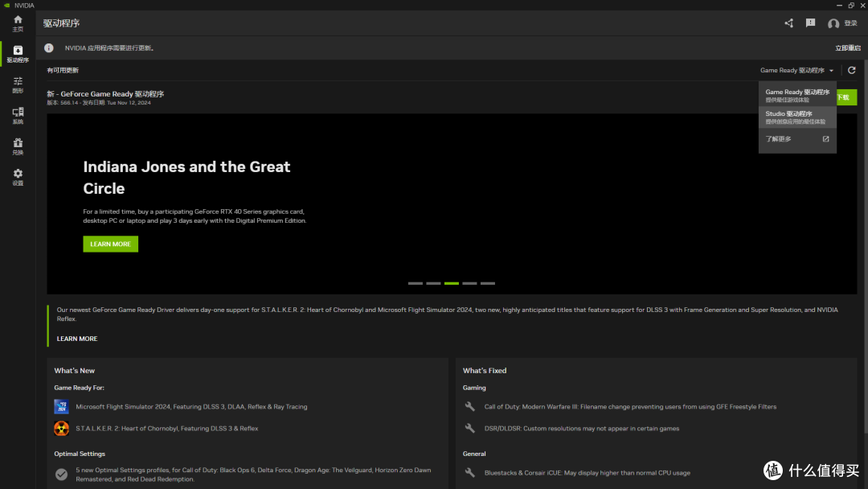Select Studio 驱动程序 menu option
This screenshot has width=868, height=489.
coord(797,117)
